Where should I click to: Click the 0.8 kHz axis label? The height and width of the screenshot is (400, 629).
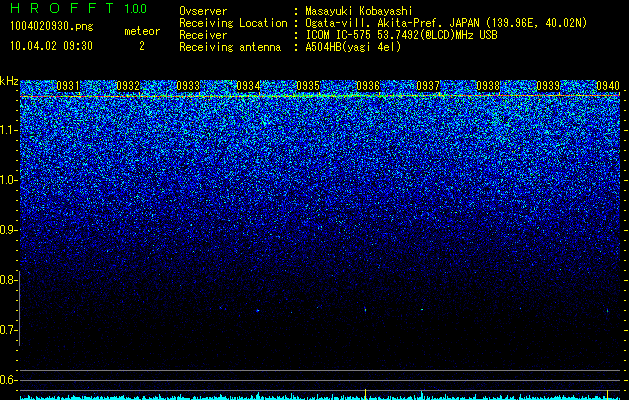point(9,280)
